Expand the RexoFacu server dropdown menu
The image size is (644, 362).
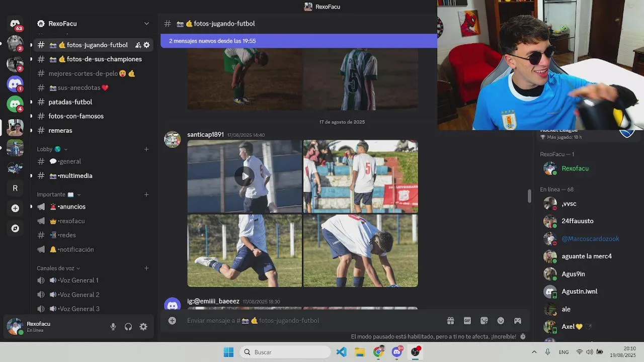[146, 24]
